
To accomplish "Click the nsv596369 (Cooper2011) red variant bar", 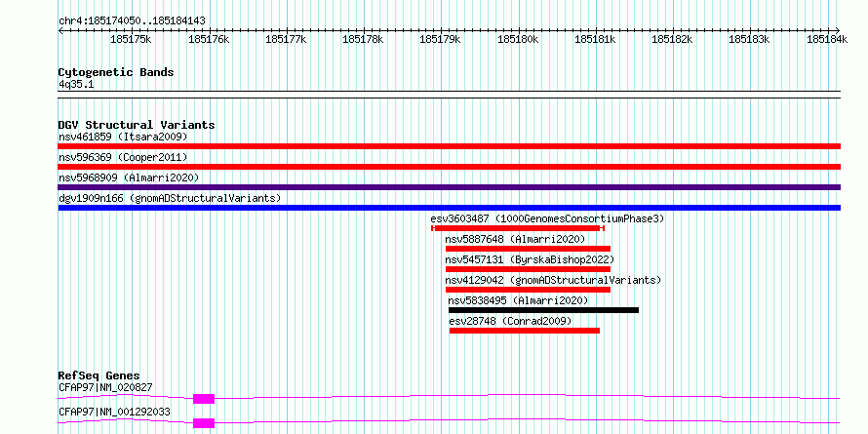I will [449, 167].
